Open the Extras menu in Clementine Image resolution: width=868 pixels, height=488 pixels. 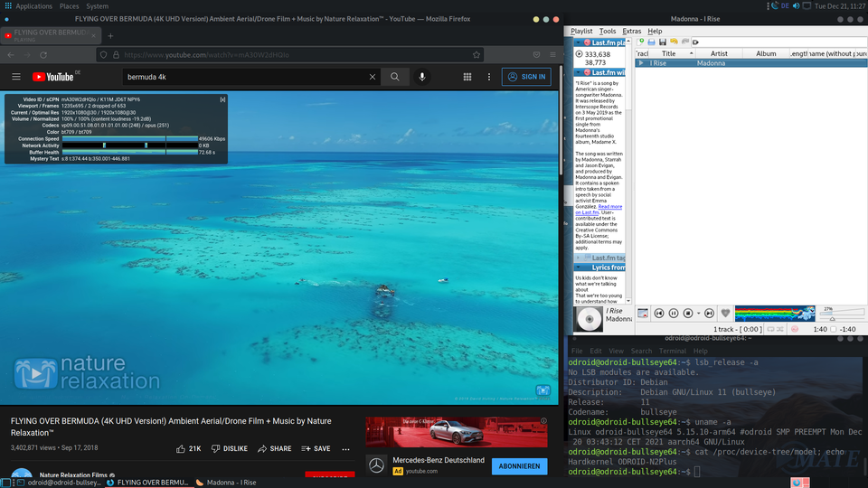(632, 31)
